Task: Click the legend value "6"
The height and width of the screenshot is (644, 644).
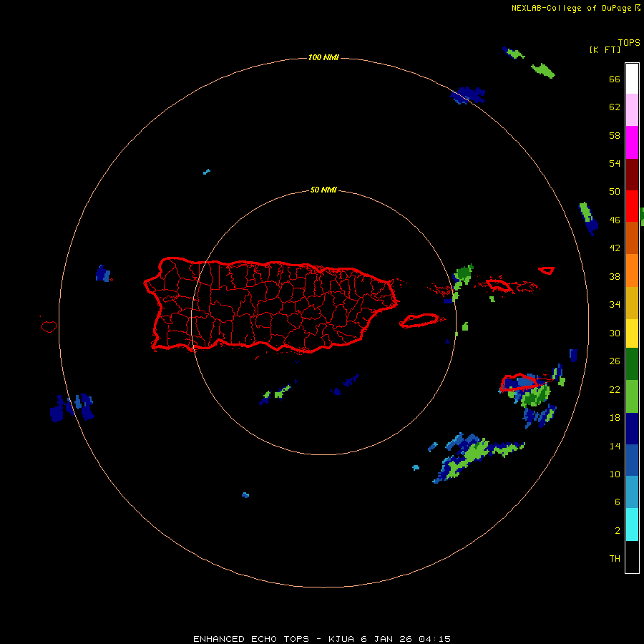Action: [x=618, y=502]
